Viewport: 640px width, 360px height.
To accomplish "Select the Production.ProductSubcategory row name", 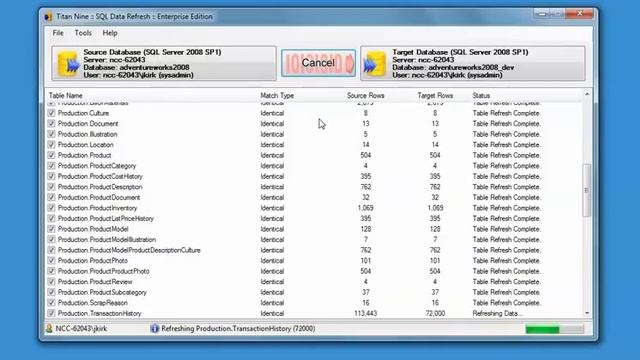I will tap(102, 293).
